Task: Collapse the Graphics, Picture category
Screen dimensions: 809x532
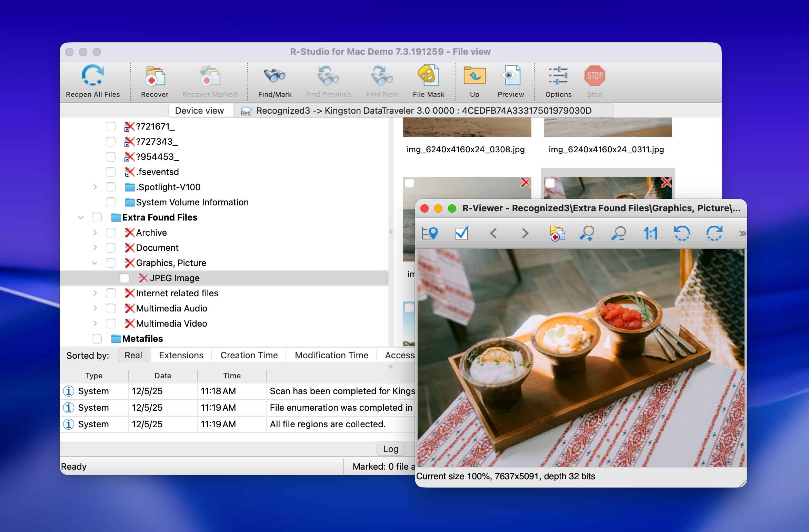Action: [x=94, y=263]
